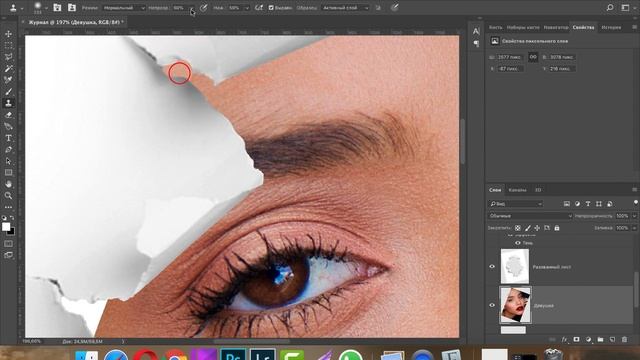
Task: Open the workspace switcher icon
Action: pyautogui.click(x=626, y=7)
